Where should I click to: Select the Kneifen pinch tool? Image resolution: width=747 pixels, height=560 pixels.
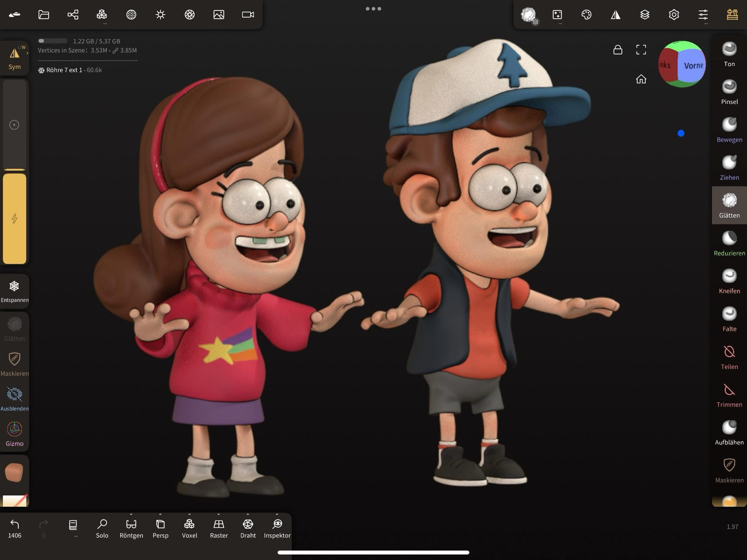(x=729, y=281)
